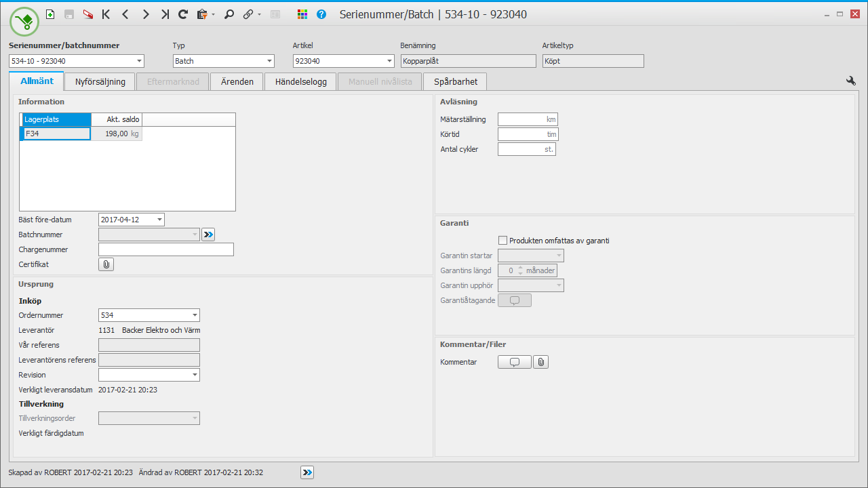
Task: Switch to the Nyförsäljning tab
Action: (x=100, y=81)
